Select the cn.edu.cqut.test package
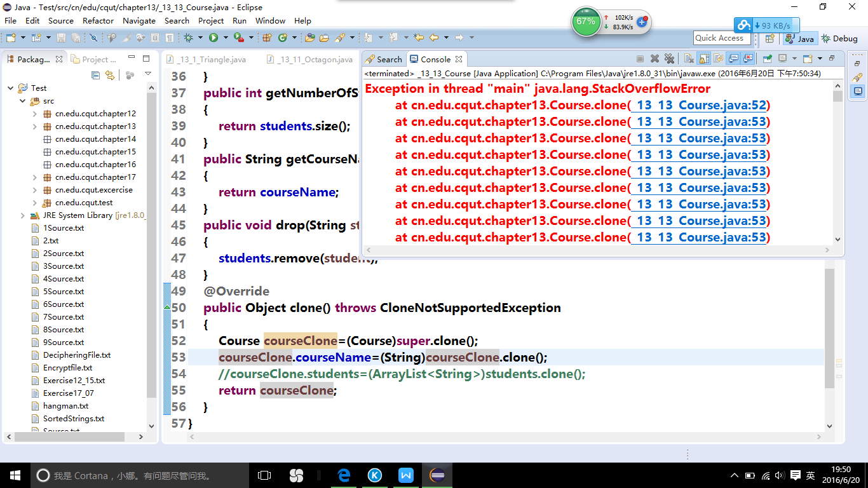This screenshot has width=868, height=488. [84, 203]
